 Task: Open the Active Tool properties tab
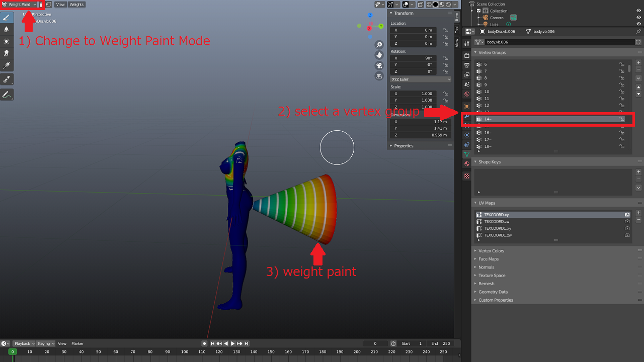tap(467, 44)
